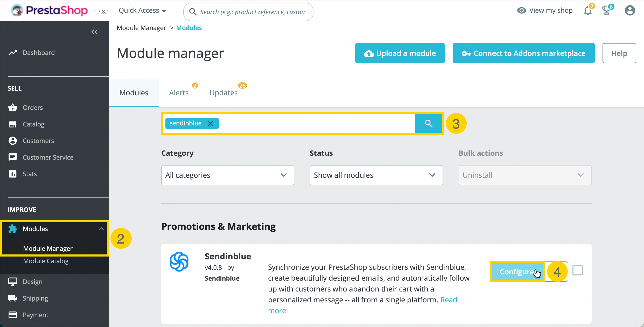The height and width of the screenshot is (327, 644).
Task: Click the notifications bell icon
Action: pos(587,10)
